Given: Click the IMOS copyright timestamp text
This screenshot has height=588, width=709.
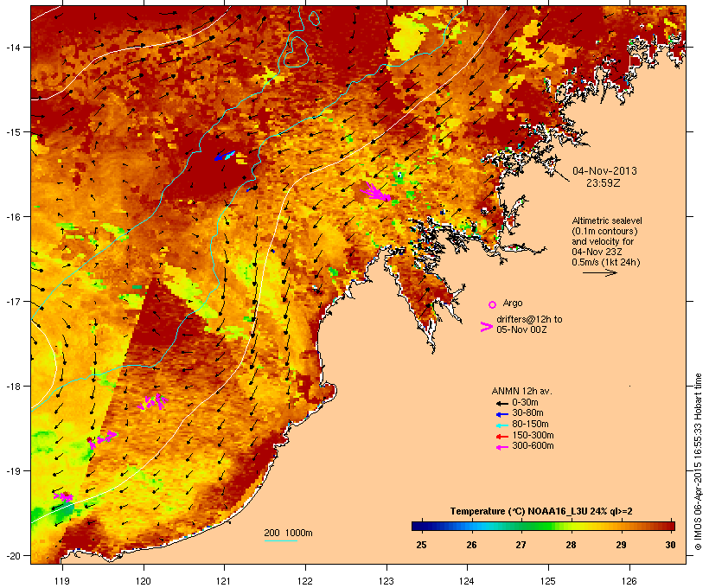Looking at the screenshot, I should 698,462.
